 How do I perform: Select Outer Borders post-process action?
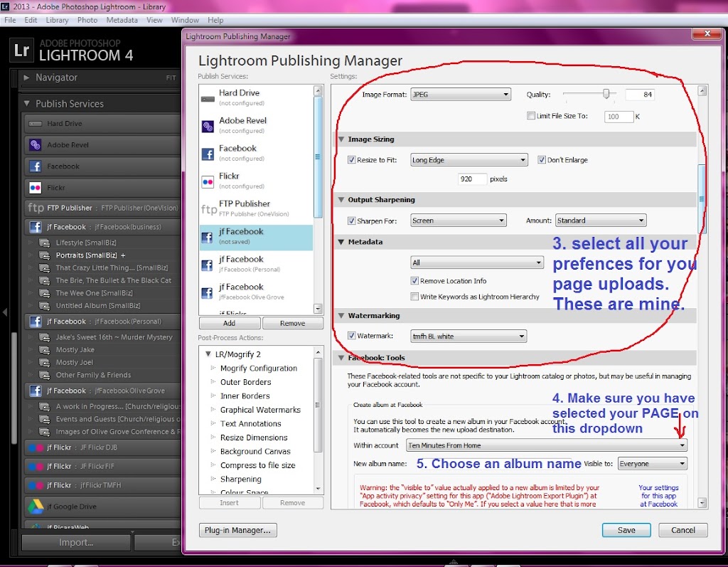245,382
